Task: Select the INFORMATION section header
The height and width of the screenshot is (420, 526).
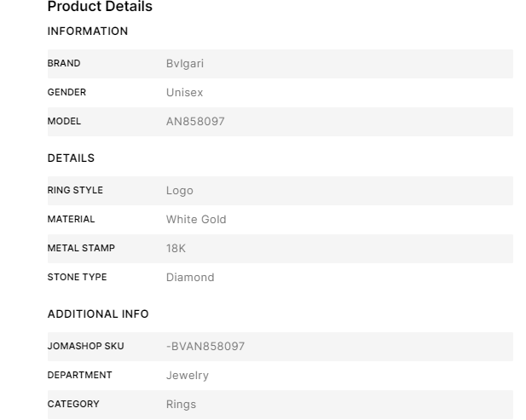Action: 88,32
